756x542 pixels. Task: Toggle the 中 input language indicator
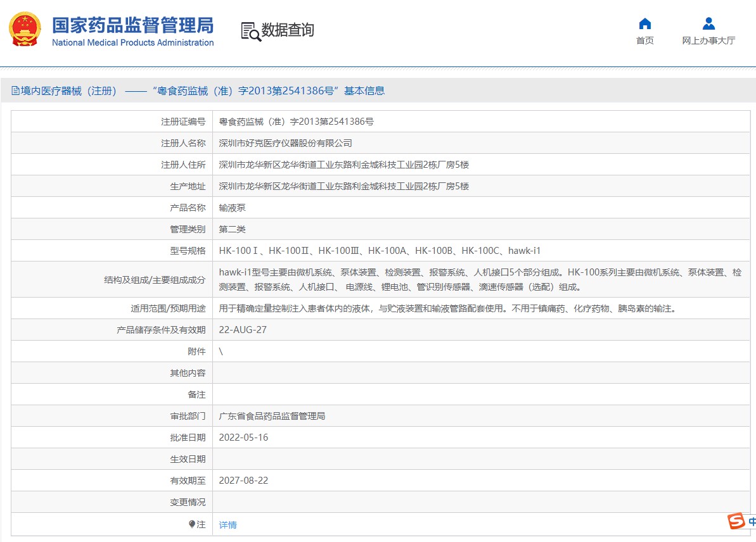(752, 521)
